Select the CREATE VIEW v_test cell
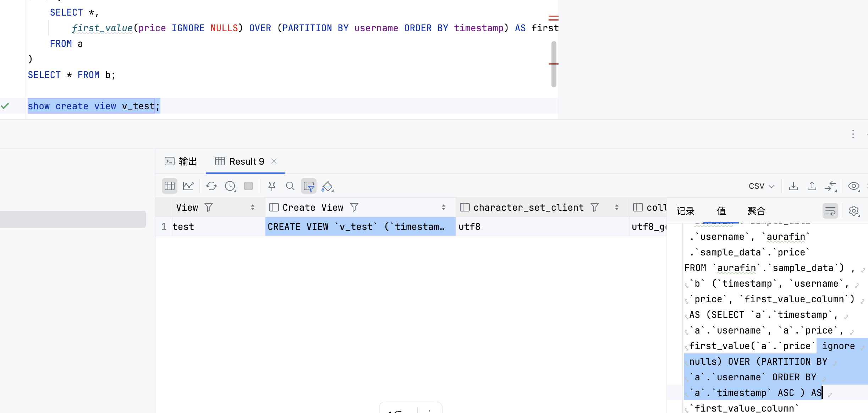The width and height of the screenshot is (868, 413). [x=360, y=227]
